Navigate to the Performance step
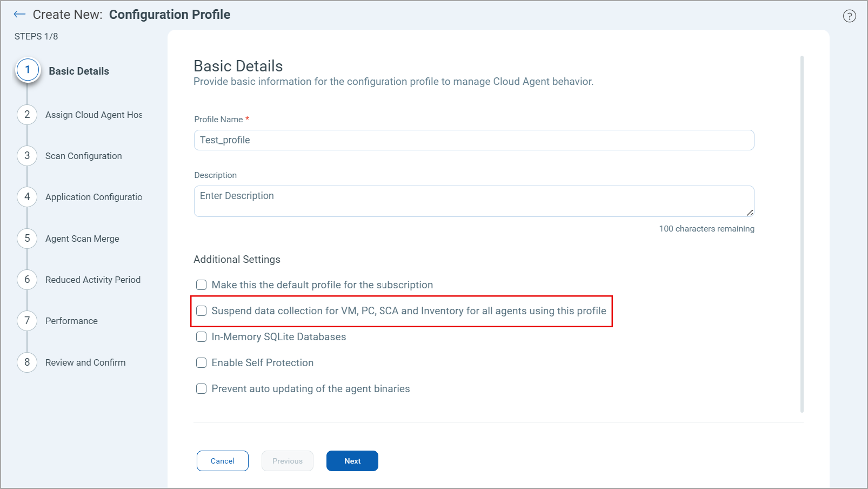Screen dimensions: 868x489 coord(27,320)
